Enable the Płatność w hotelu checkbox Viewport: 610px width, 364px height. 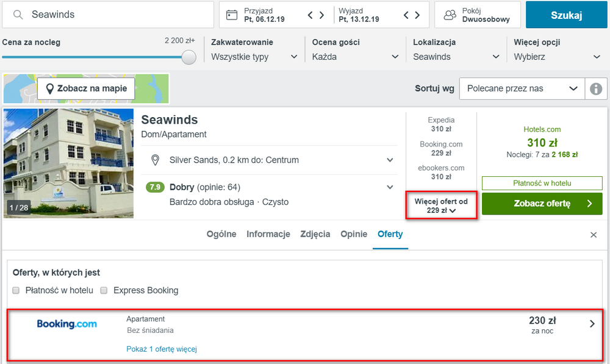(x=16, y=290)
